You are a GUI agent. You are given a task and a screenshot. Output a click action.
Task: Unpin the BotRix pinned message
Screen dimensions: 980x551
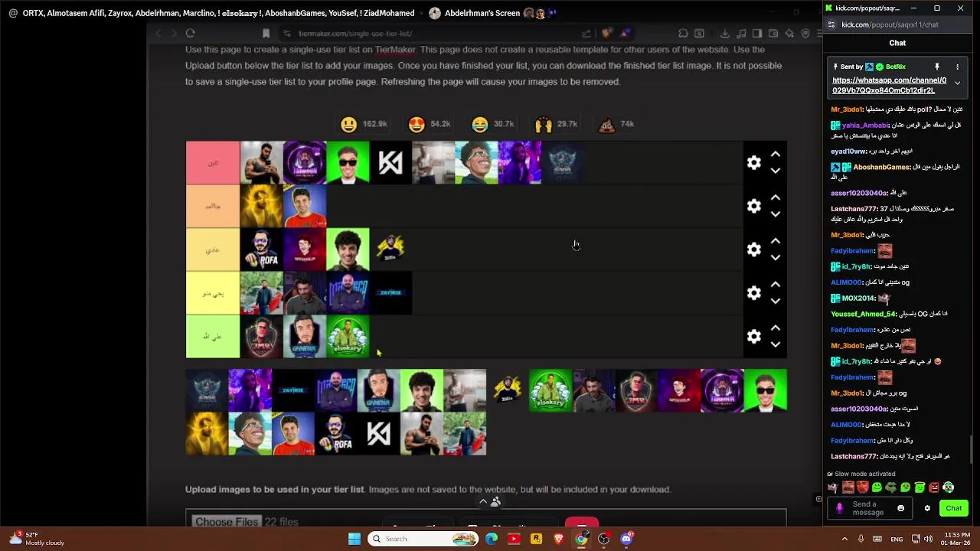936,67
